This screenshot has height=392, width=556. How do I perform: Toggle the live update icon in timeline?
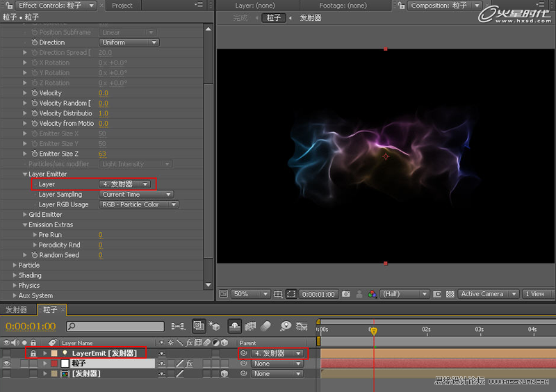pyautogui.click(x=199, y=326)
